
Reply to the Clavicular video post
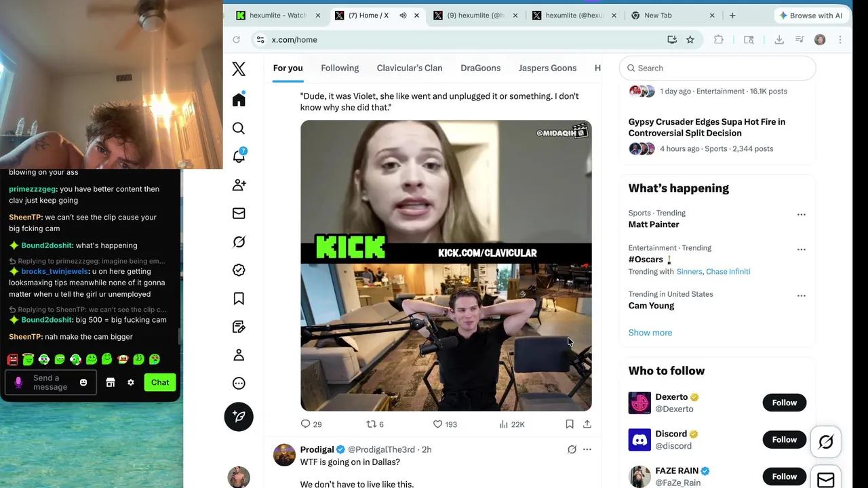311,424
